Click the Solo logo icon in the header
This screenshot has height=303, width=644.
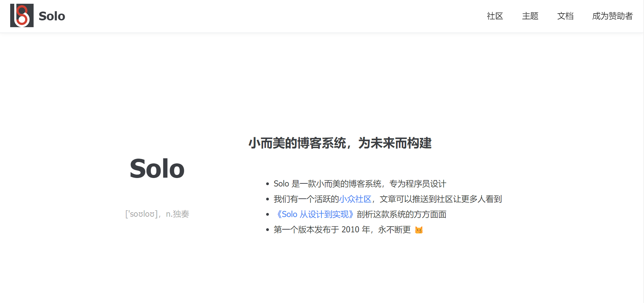[22, 16]
